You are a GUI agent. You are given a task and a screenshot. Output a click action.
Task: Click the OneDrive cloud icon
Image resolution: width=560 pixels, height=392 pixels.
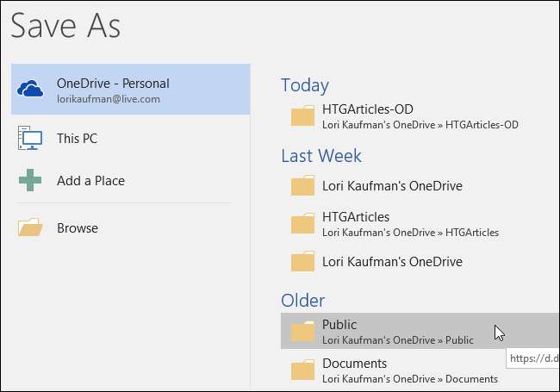(x=31, y=90)
